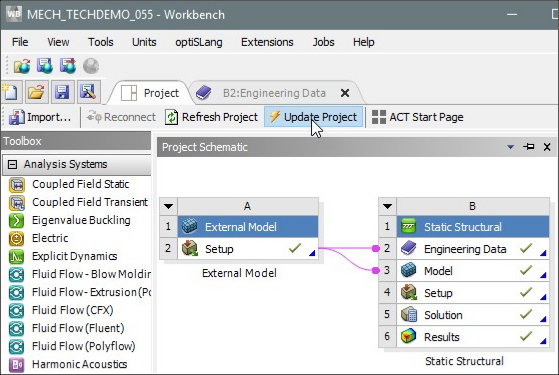
Task: Select Eigenvalue Buckling system
Action: (x=81, y=220)
